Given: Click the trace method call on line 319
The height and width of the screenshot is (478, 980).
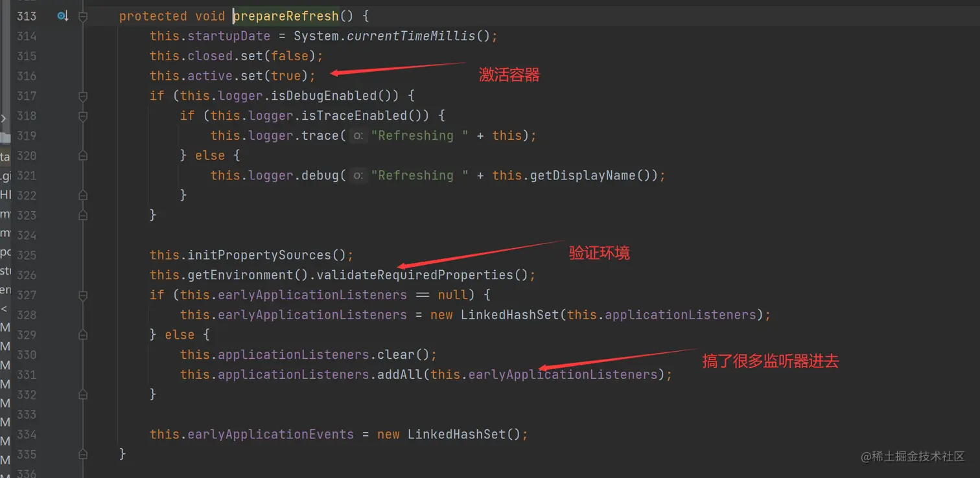Looking at the screenshot, I should pyautogui.click(x=320, y=135).
